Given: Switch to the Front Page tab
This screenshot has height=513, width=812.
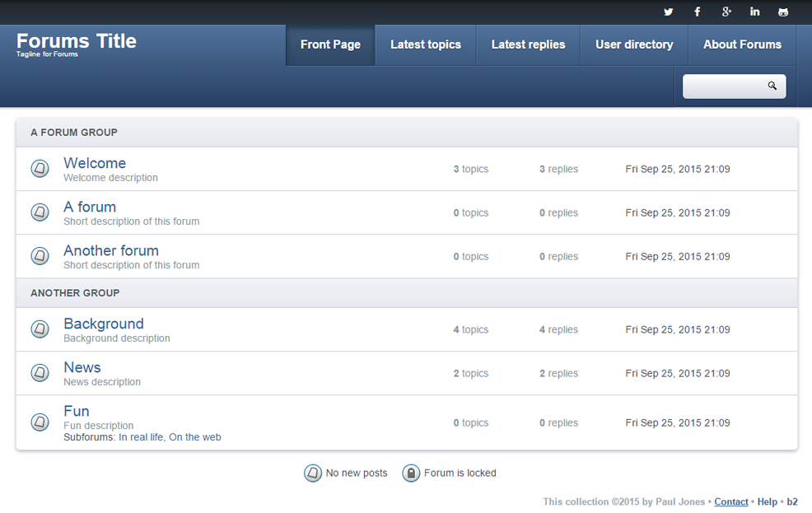Looking at the screenshot, I should [330, 45].
